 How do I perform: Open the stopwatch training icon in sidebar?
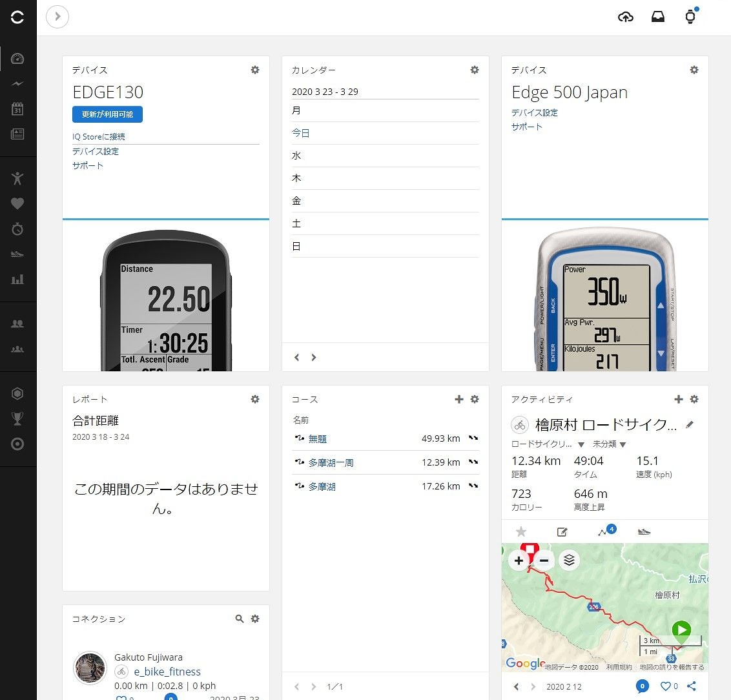pos(17,229)
